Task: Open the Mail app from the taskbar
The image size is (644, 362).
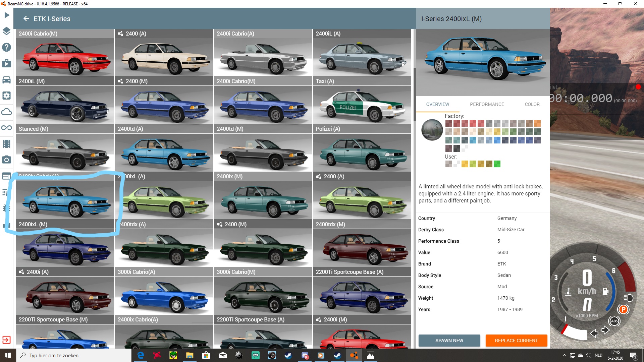Action: click(x=223, y=355)
